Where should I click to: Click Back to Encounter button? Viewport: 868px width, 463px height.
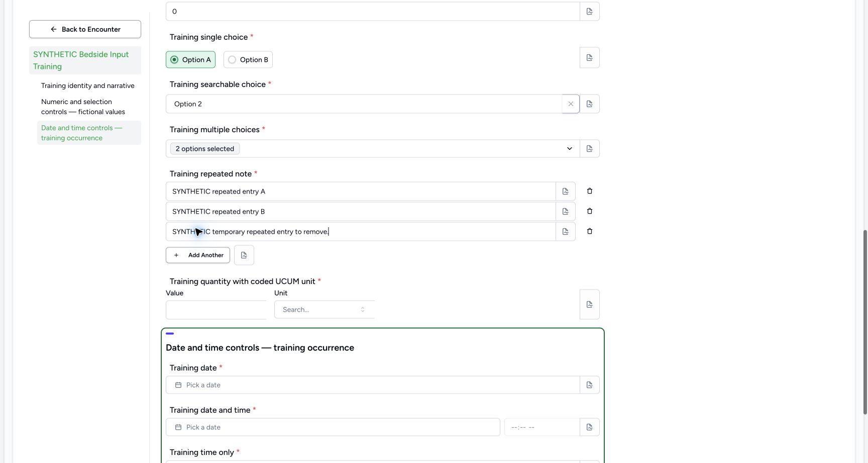pyautogui.click(x=85, y=29)
